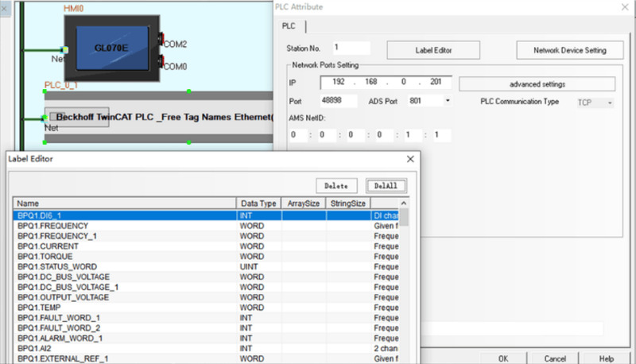Click Cancel in PLC Attribute dialog

554,358
